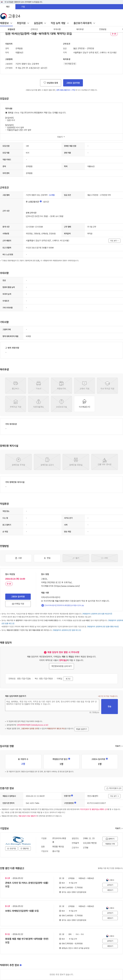Click the 기타 screening method tile
The image size is (123, 980).
pyautogui.click(x=104, y=558)
